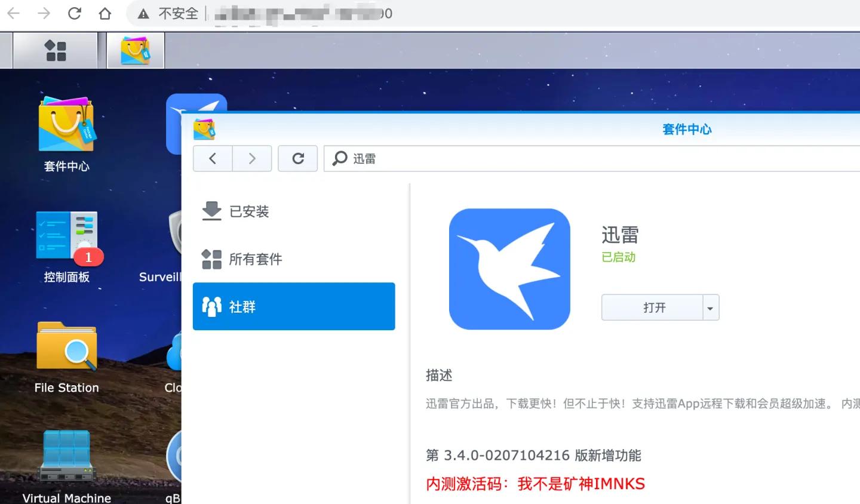Click the 不安全 security warning icon
Image resolution: width=860 pixels, height=504 pixels.
coord(143,14)
